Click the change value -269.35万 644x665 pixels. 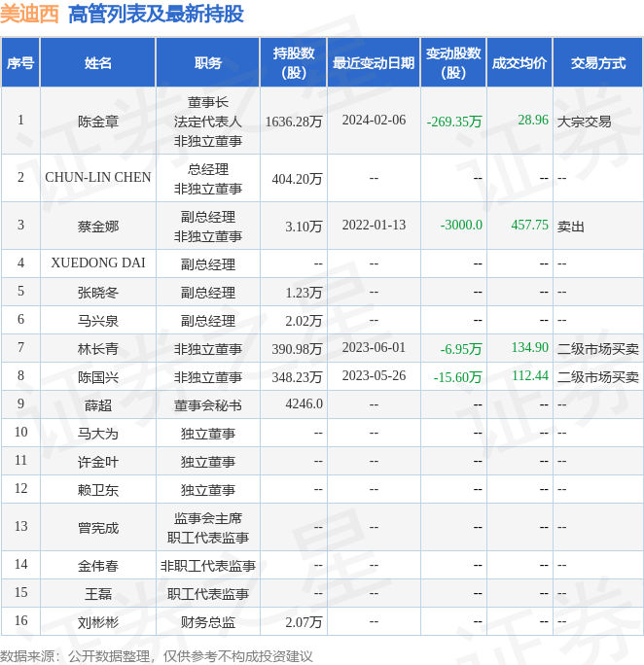[454, 122]
